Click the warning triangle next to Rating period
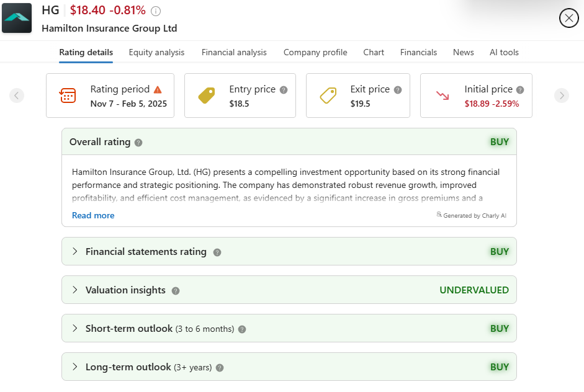Viewport: 584px width, 392px height. click(158, 90)
